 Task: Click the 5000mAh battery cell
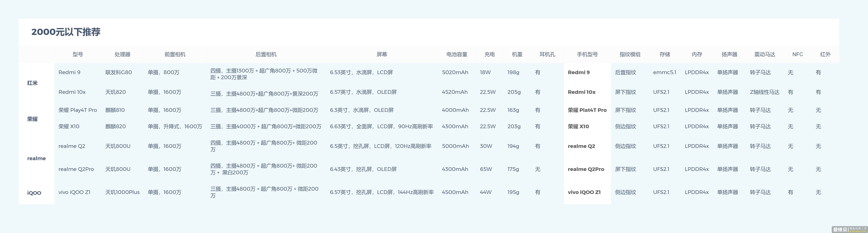(x=455, y=146)
